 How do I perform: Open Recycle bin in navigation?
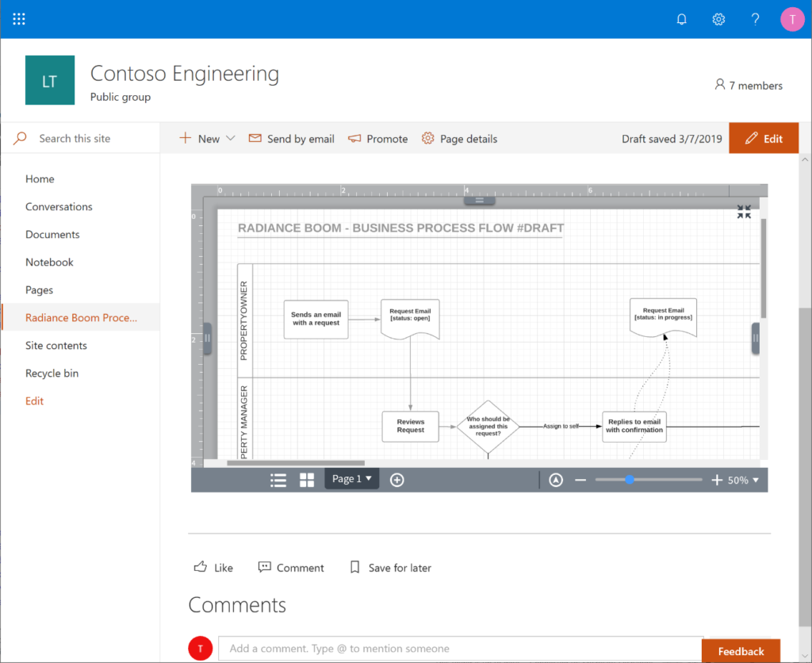click(x=52, y=374)
